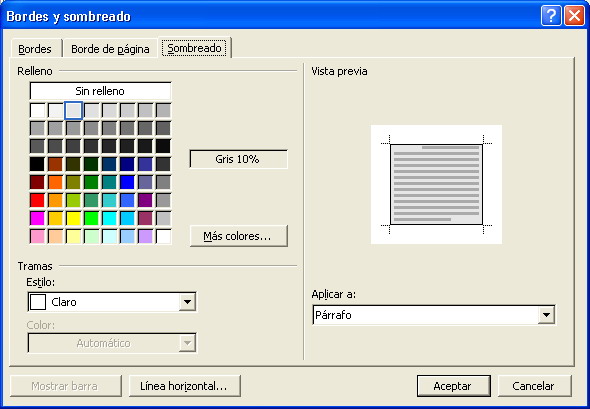Open the Borde de página tab

[x=110, y=49]
